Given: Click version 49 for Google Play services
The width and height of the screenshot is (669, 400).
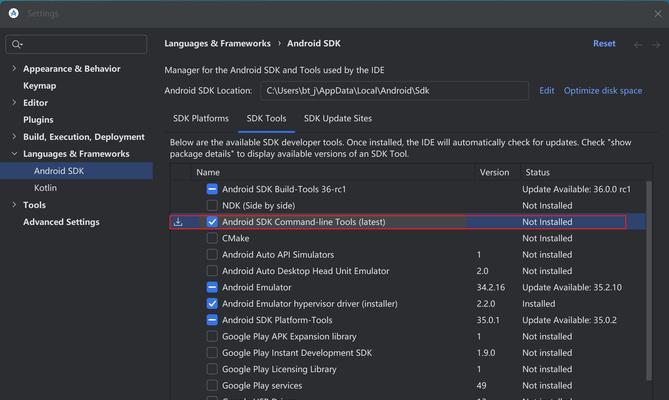Looking at the screenshot, I should [481, 385].
